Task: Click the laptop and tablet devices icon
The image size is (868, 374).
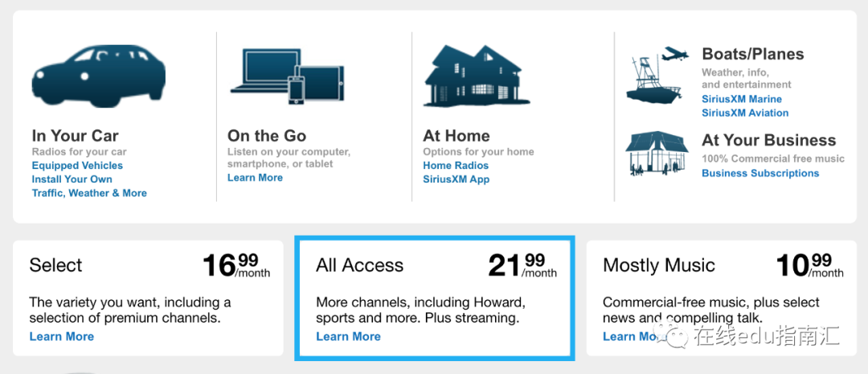Action: point(287,76)
